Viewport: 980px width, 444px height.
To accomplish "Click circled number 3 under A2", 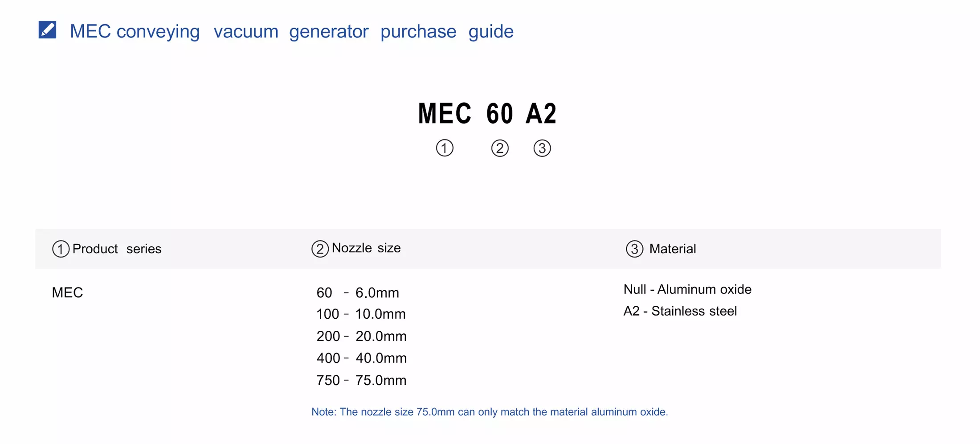I will pyautogui.click(x=542, y=148).
